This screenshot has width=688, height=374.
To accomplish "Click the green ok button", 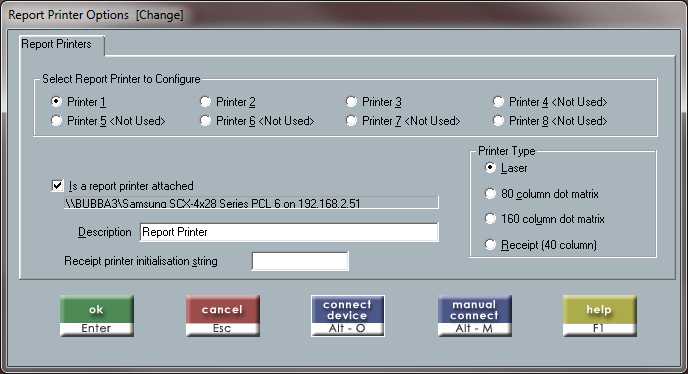I will point(96,316).
